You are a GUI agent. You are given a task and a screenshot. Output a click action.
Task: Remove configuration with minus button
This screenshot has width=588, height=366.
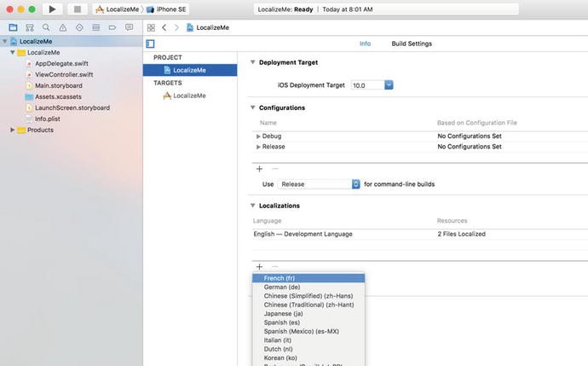point(275,169)
